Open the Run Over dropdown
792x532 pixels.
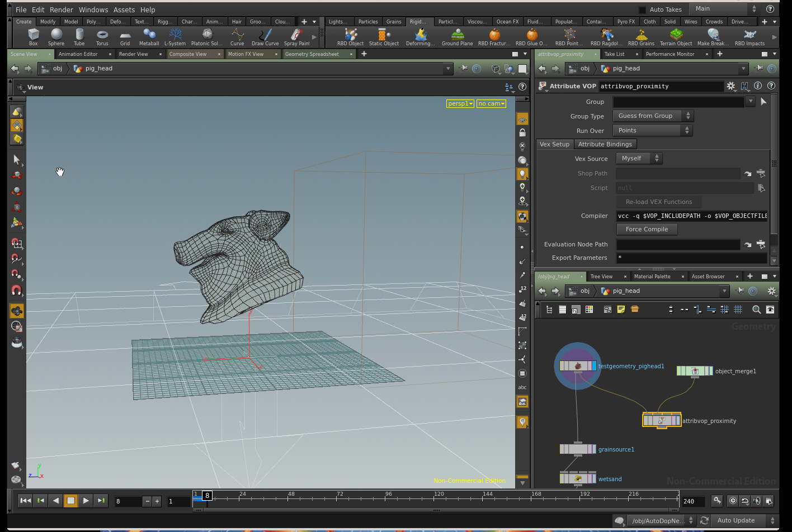tap(653, 130)
